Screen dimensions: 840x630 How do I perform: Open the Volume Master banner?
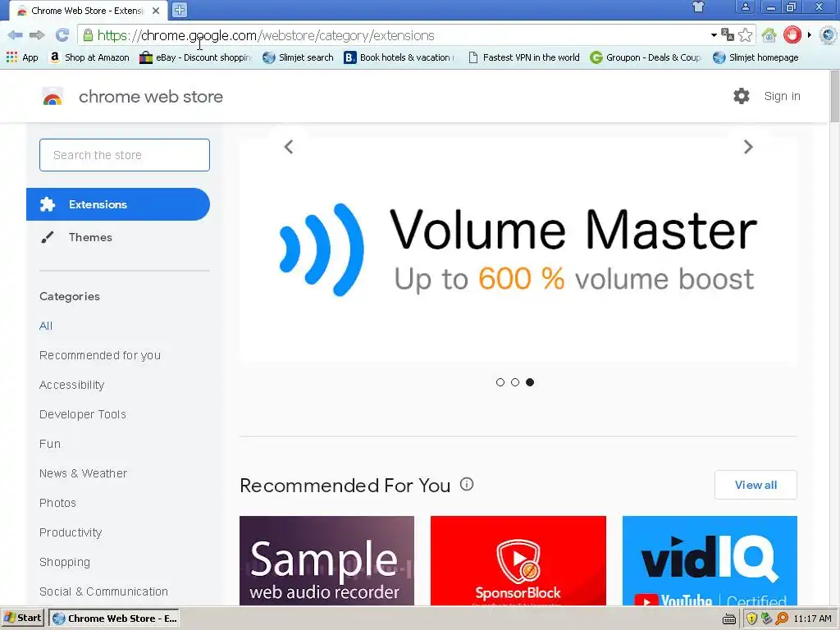[518, 249]
